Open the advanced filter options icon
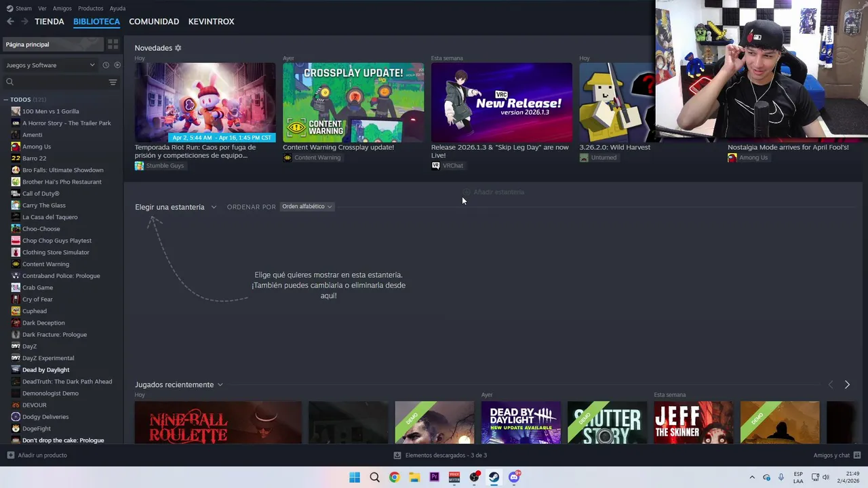The height and width of the screenshot is (488, 868). point(113,82)
